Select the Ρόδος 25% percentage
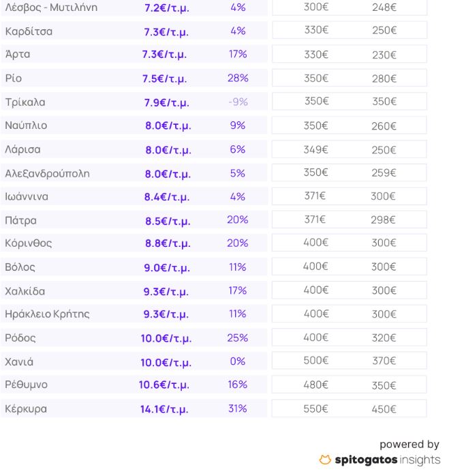Viewport: 449px width, 476px height. click(238, 338)
